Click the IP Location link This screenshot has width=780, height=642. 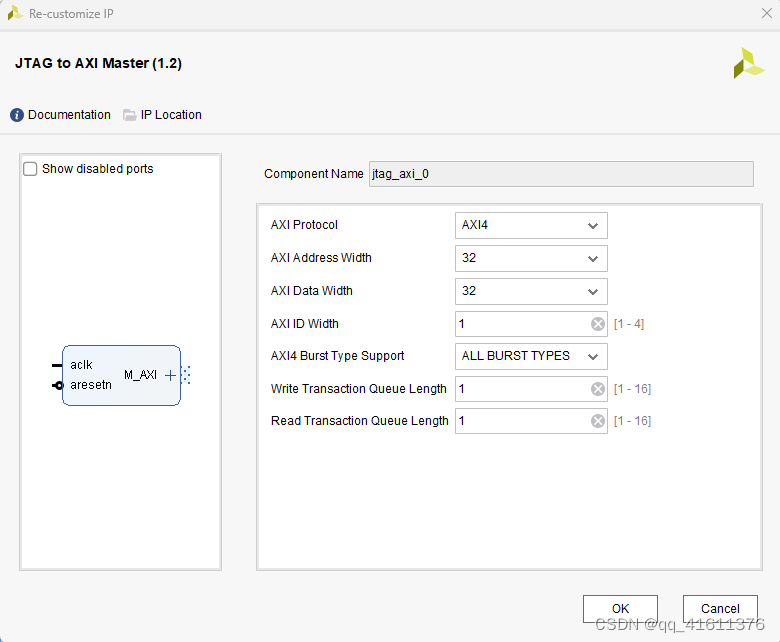pos(171,115)
